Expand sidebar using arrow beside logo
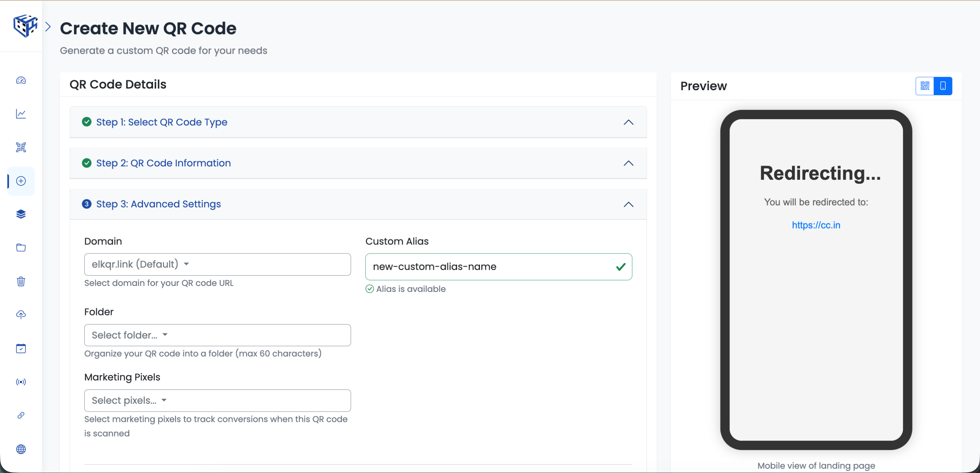The height and width of the screenshot is (473, 980). click(x=48, y=27)
